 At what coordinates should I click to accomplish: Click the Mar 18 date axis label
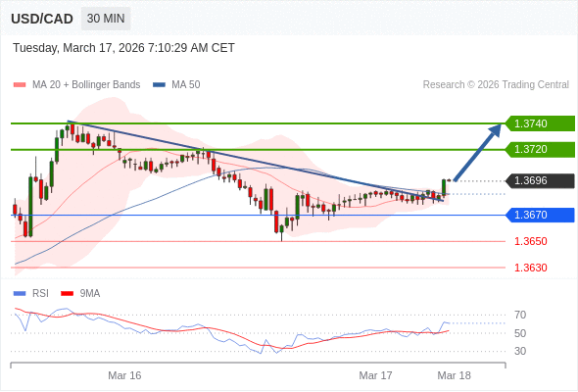point(455,375)
